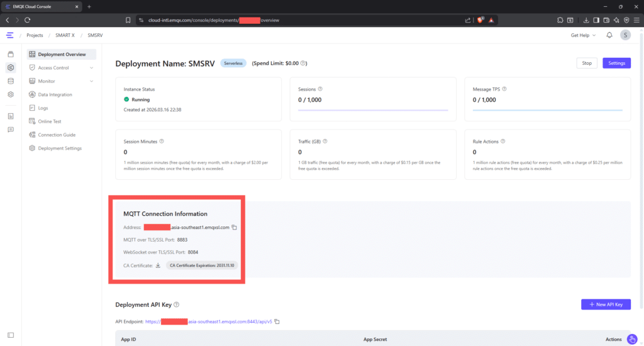Image resolution: width=644 pixels, height=346 pixels.
Task: Click the Stop button
Action: coord(587,64)
